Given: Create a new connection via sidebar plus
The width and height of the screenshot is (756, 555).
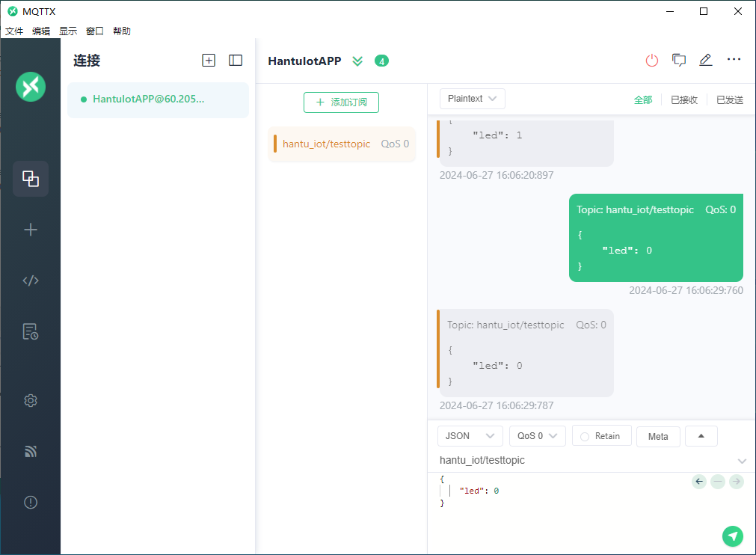Looking at the screenshot, I should [31, 230].
